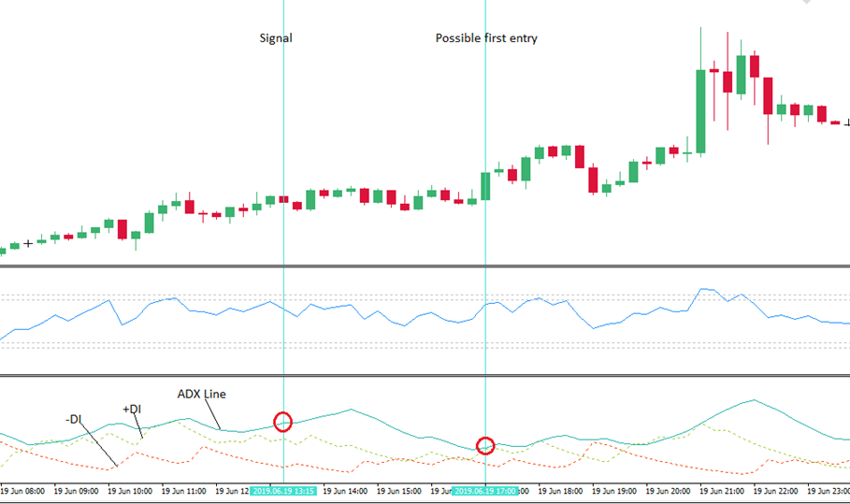Click the "19 Jun 15:00" axis label

tap(399, 491)
